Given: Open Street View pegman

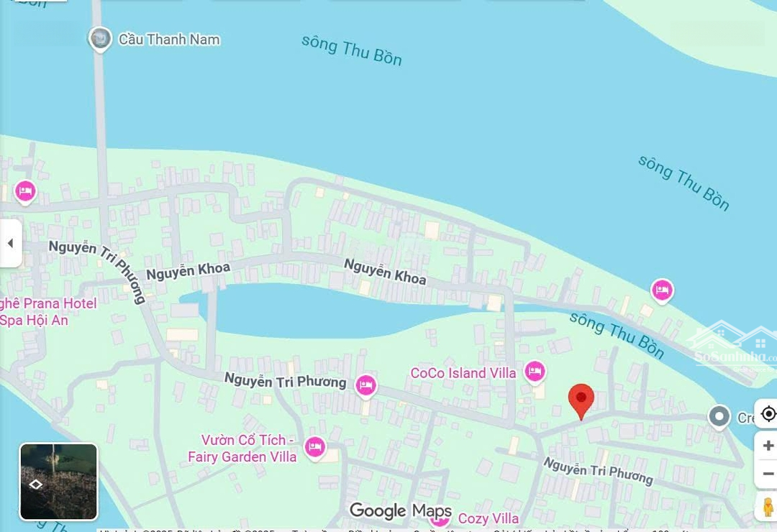Looking at the screenshot, I should [768, 508].
